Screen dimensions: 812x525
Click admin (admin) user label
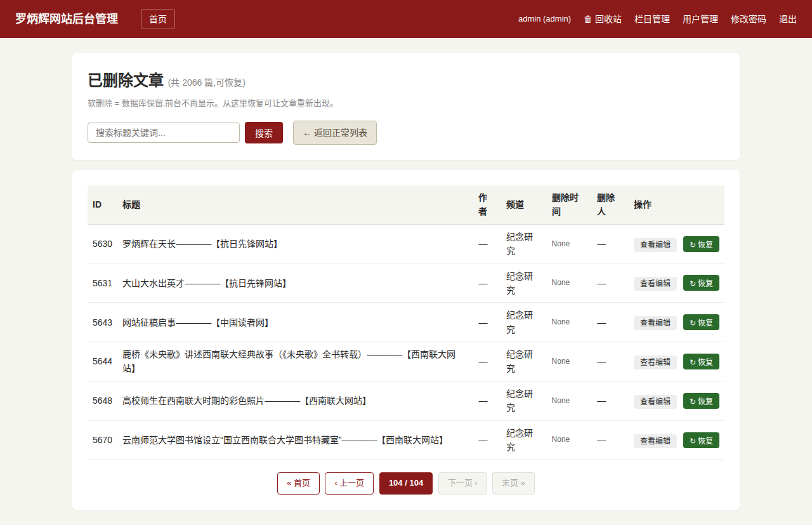(544, 19)
